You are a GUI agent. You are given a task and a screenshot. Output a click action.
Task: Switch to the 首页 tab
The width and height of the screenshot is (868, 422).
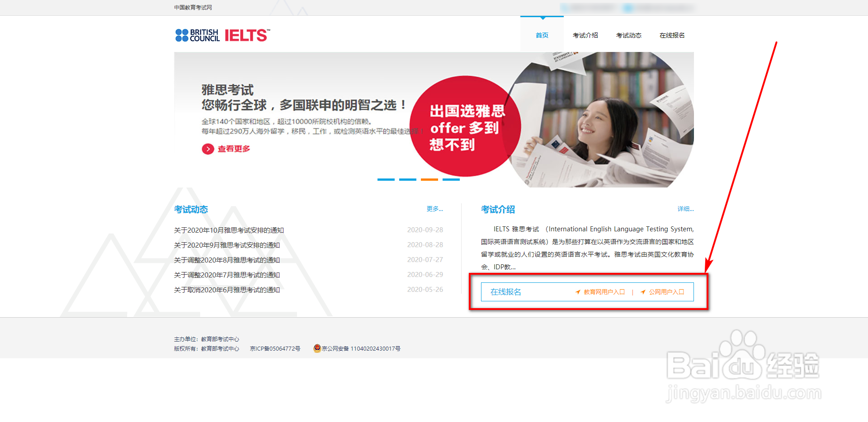542,35
